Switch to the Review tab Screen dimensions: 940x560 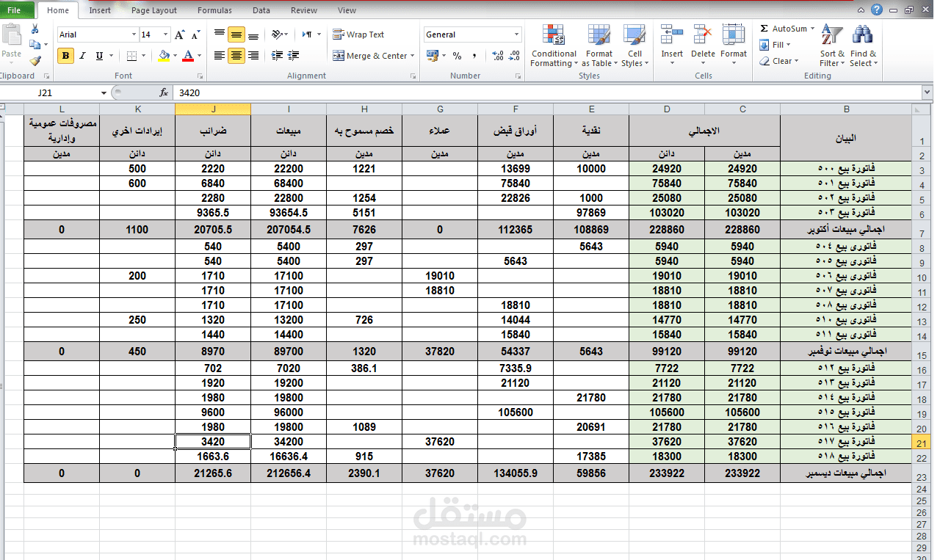click(304, 10)
